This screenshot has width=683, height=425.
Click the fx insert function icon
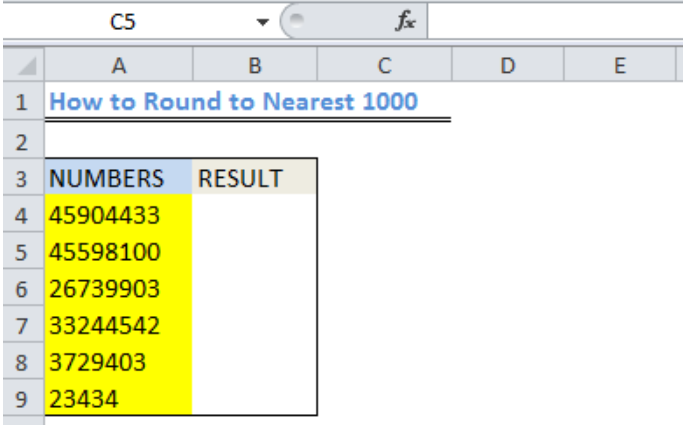[405, 21]
